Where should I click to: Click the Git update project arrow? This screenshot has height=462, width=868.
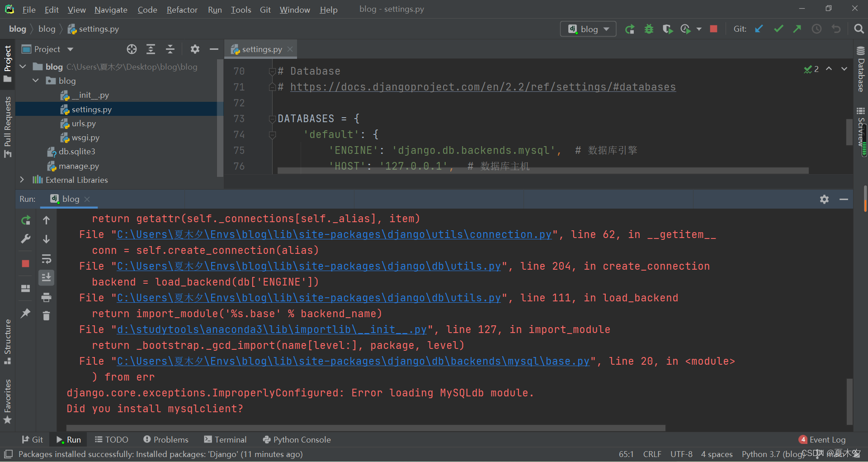tap(759, 29)
